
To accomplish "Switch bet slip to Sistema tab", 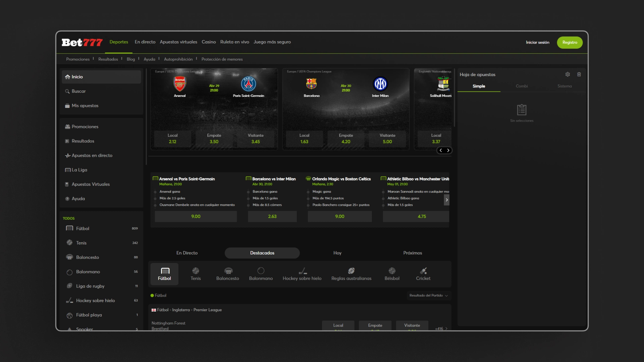I will tap(565, 86).
